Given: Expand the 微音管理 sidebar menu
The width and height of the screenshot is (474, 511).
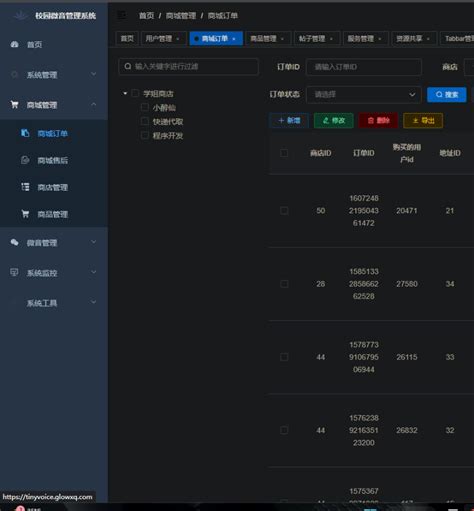Looking at the screenshot, I should click(x=94, y=242).
